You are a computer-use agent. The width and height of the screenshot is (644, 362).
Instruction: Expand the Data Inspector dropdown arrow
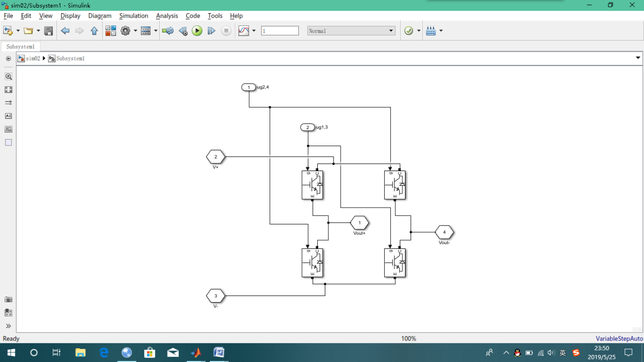click(x=254, y=31)
